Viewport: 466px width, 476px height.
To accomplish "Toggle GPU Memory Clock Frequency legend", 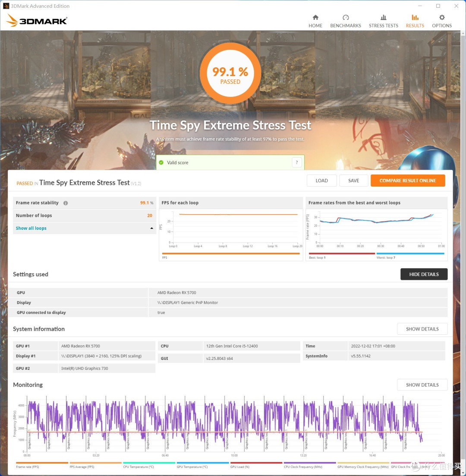I will click(363, 465).
